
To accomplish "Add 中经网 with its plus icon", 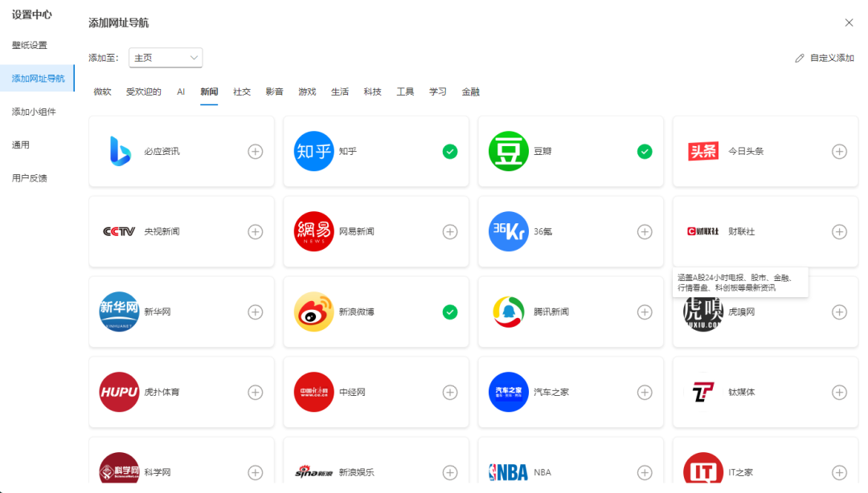I will tap(450, 392).
